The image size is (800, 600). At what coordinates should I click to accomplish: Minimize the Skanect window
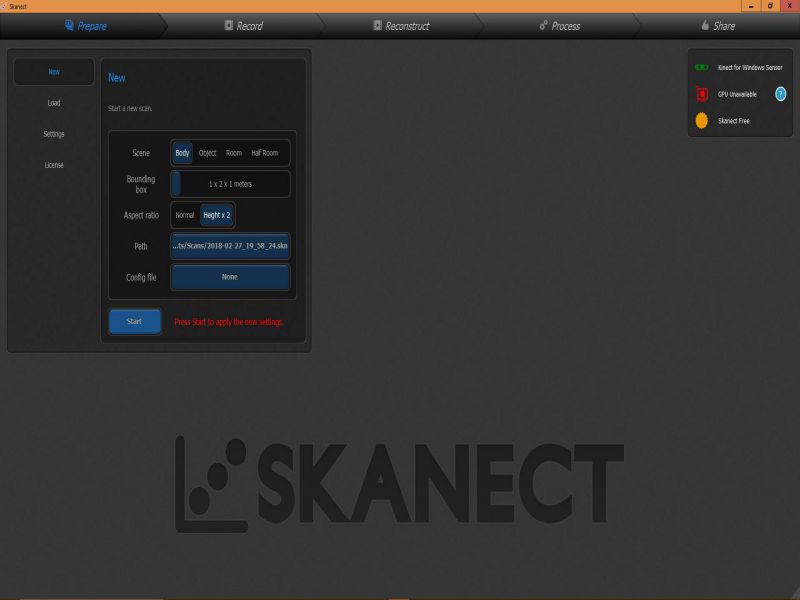[751, 6]
